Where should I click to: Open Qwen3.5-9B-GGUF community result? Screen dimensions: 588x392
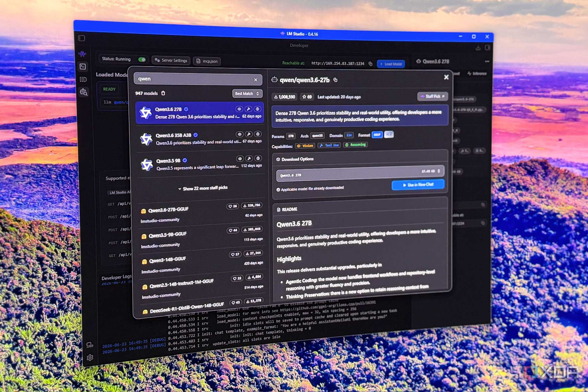pyautogui.click(x=202, y=238)
